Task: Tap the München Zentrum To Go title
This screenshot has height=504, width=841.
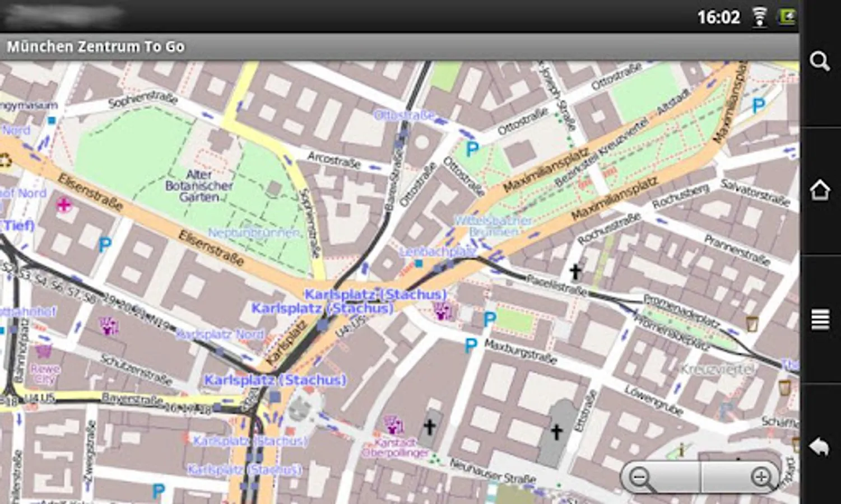Action: click(96, 46)
